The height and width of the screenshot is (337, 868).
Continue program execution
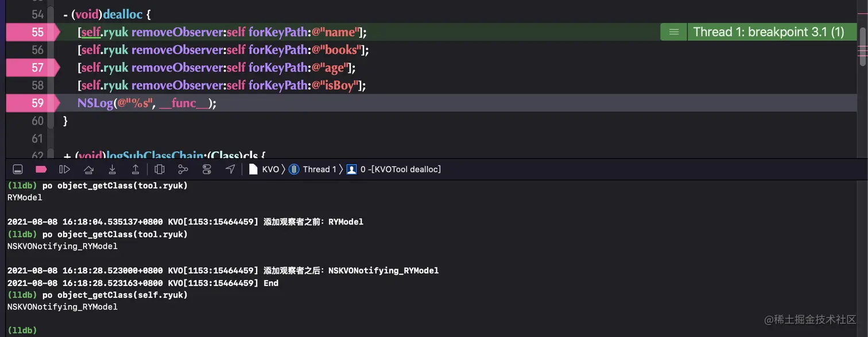pyautogui.click(x=65, y=169)
